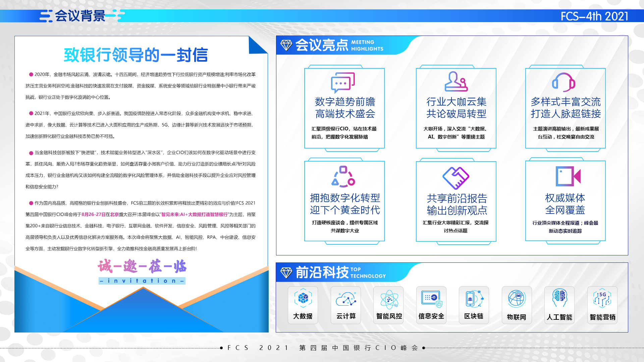Click the 汇聚顶级银行CIO description text
Viewport: 644px width, 362px height.
(x=344, y=133)
